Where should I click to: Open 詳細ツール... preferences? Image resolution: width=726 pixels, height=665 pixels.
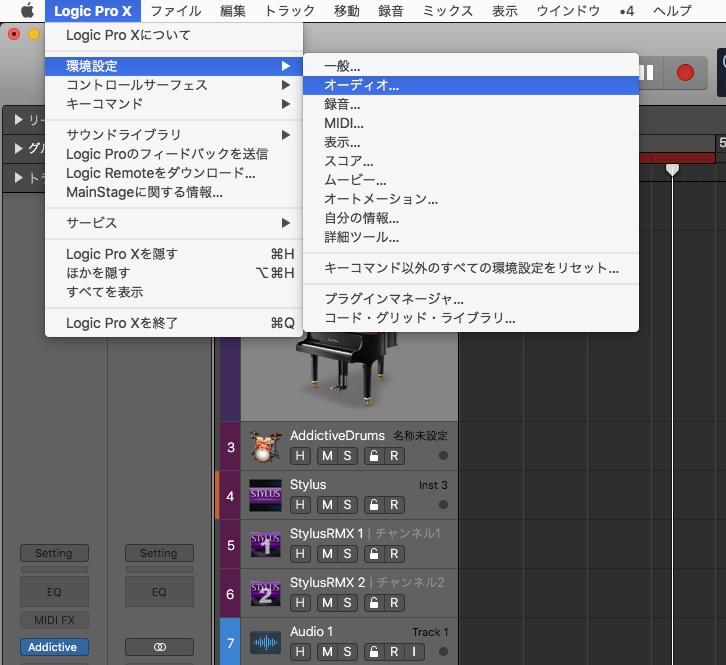pos(471,238)
